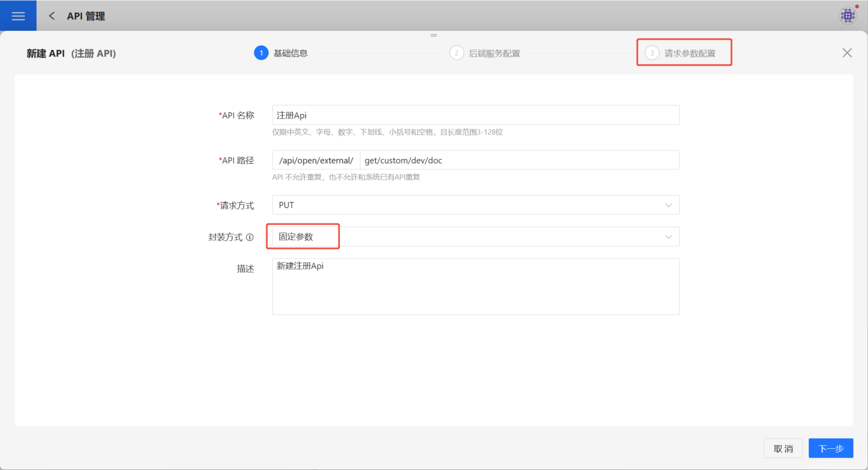Click the API 管理 header title
Image resolution: width=868 pixels, height=470 pixels.
pos(86,16)
